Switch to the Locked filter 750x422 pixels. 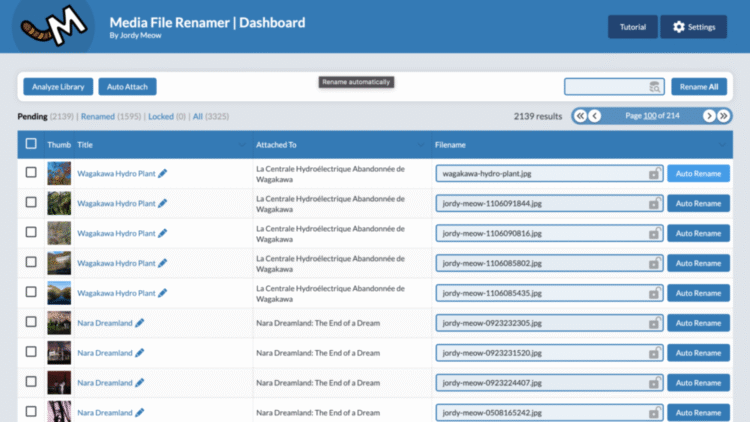pos(161,116)
